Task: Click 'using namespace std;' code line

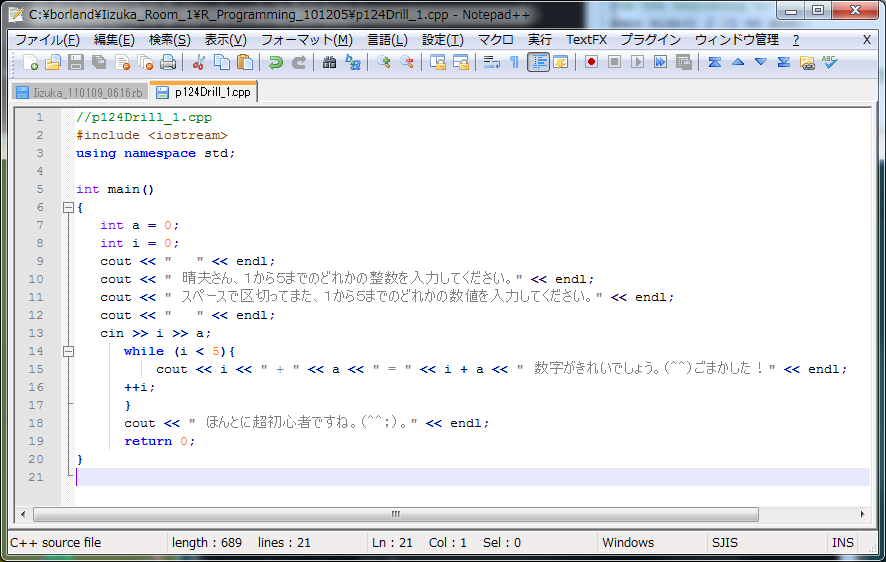Action: click(155, 154)
